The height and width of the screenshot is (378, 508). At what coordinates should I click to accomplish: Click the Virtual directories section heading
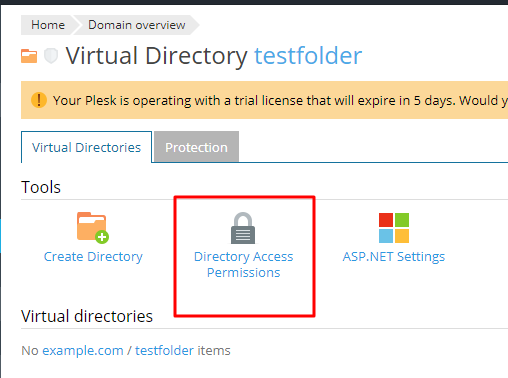[x=87, y=316]
